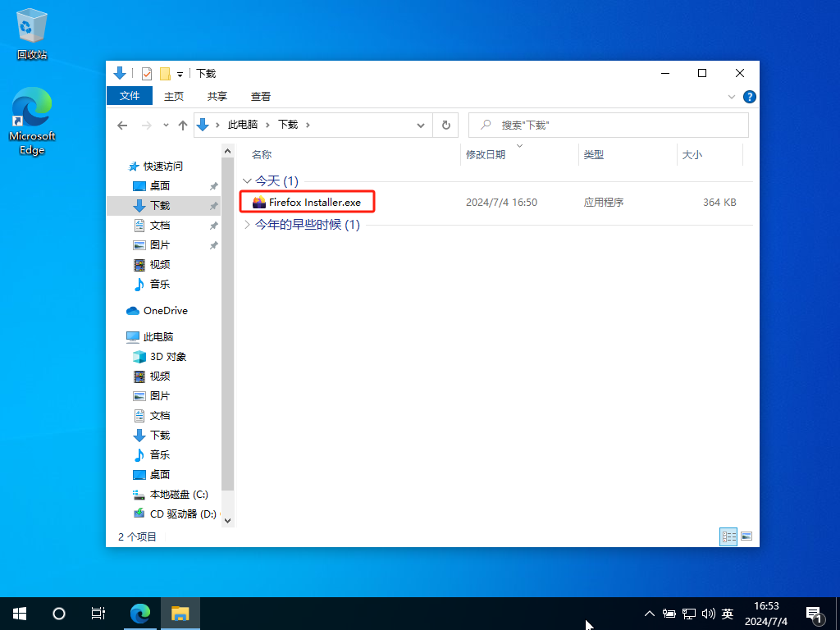
Task: Go up one folder level arrow
Action: [183, 126]
